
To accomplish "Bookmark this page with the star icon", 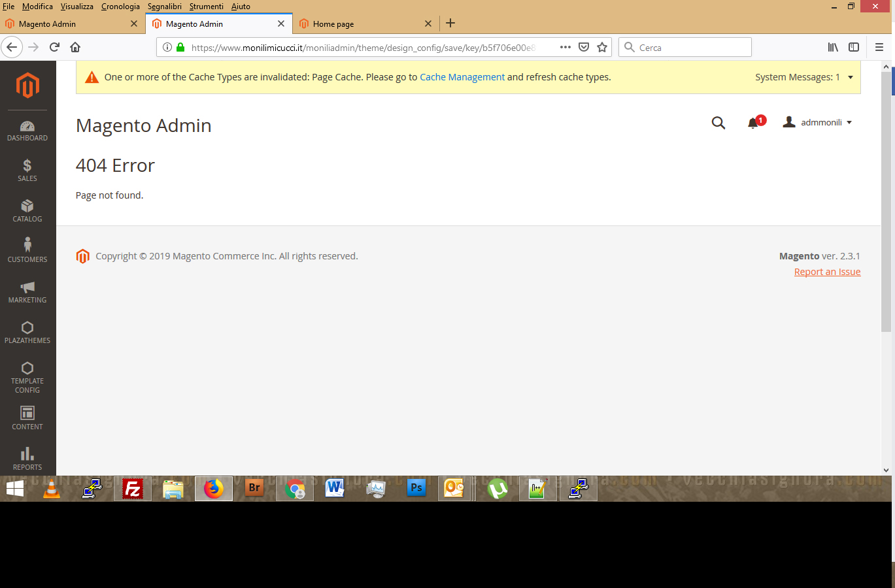I will click(601, 47).
